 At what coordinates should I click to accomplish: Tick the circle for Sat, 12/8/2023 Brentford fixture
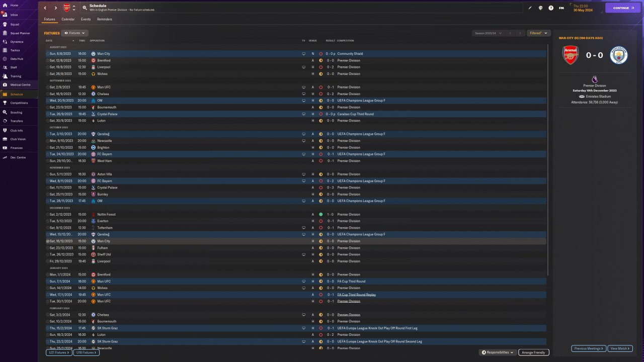point(48,60)
